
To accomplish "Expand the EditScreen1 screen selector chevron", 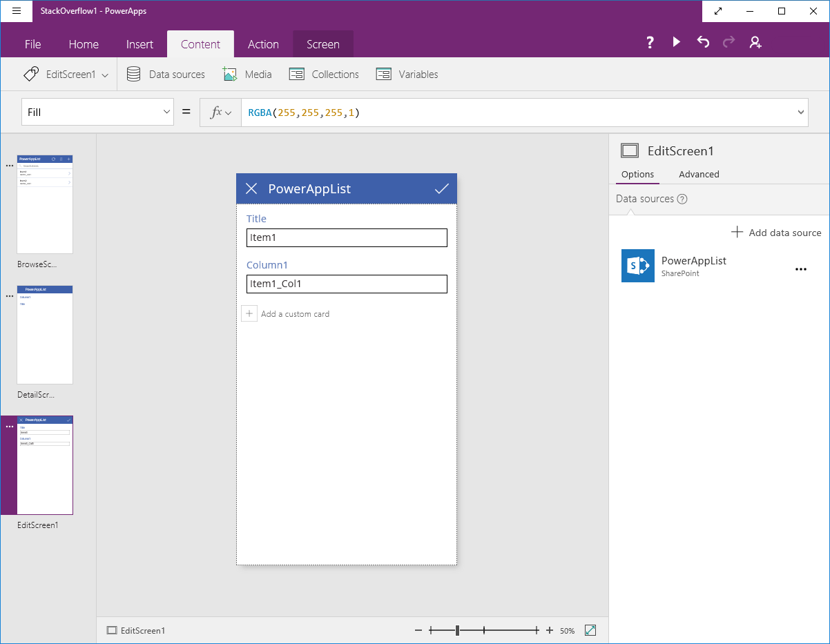I will click(x=104, y=74).
